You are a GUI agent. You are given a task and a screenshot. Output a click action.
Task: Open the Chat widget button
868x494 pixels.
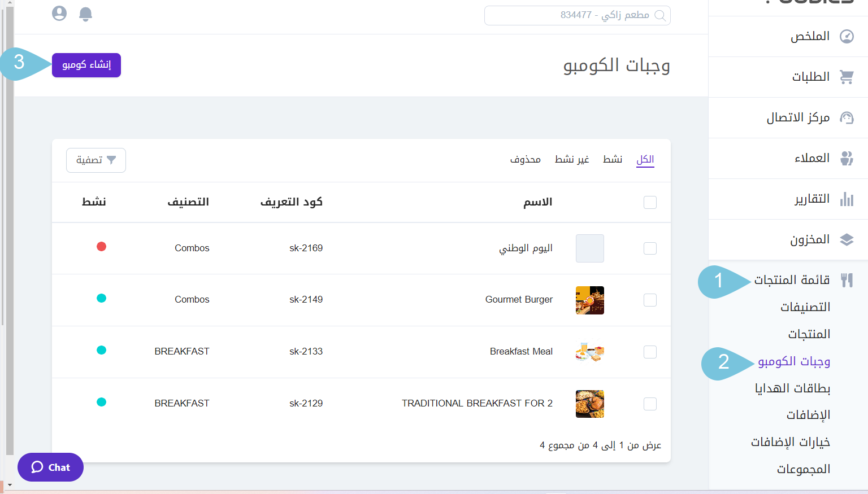[x=50, y=467]
